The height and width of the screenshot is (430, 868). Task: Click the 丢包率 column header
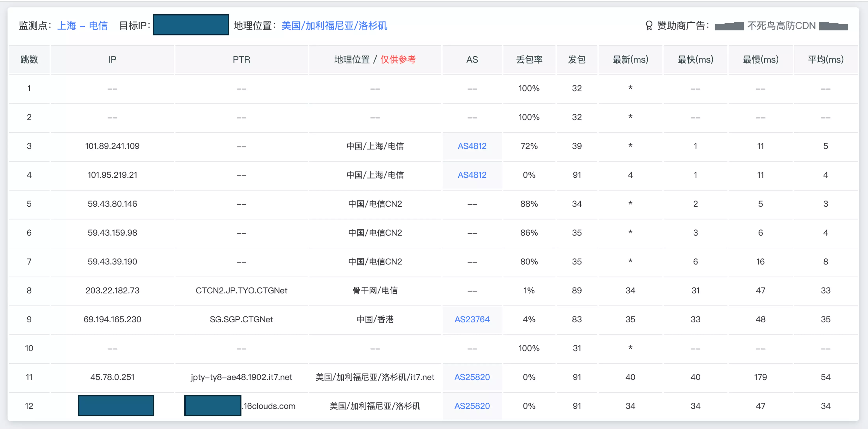tap(529, 60)
